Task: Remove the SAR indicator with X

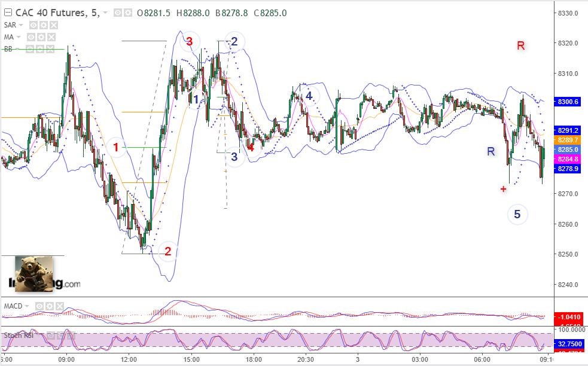Action: (x=54, y=25)
